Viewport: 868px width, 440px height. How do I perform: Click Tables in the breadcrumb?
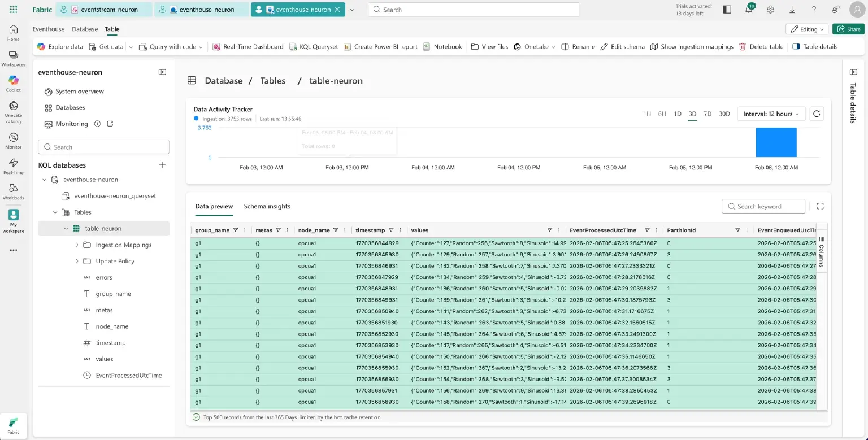tap(272, 81)
